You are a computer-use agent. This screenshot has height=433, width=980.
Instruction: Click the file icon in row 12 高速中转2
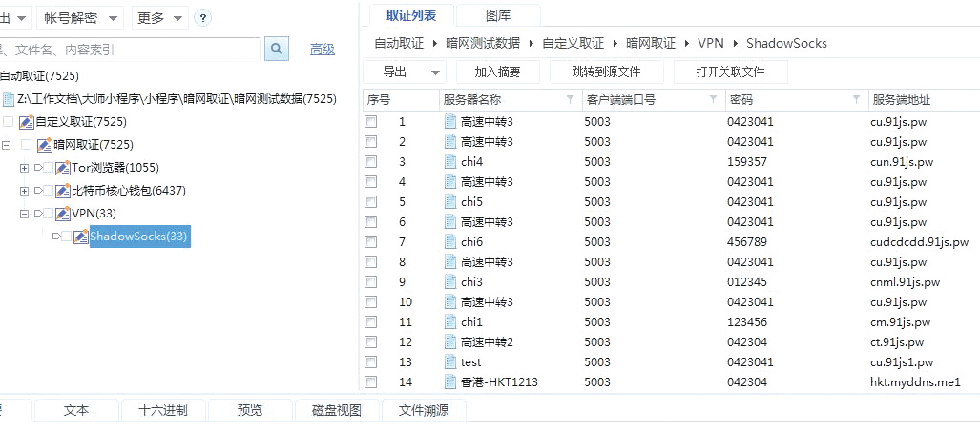tap(450, 341)
